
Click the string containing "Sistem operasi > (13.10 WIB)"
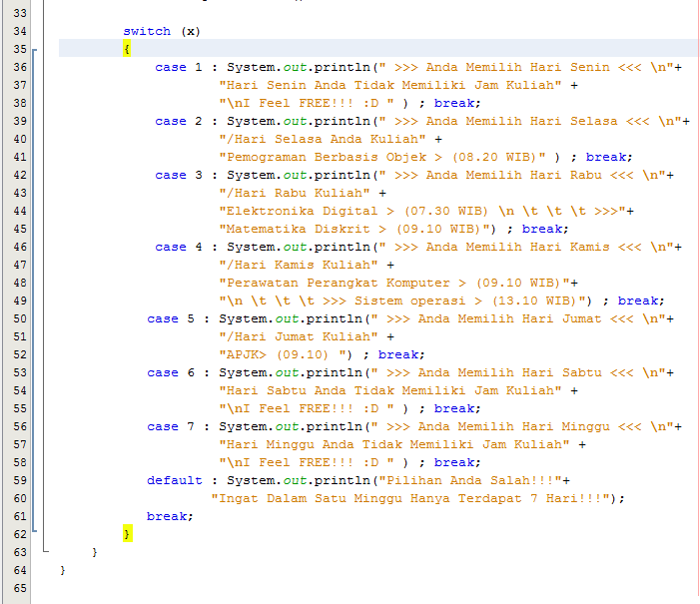pos(402,301)
